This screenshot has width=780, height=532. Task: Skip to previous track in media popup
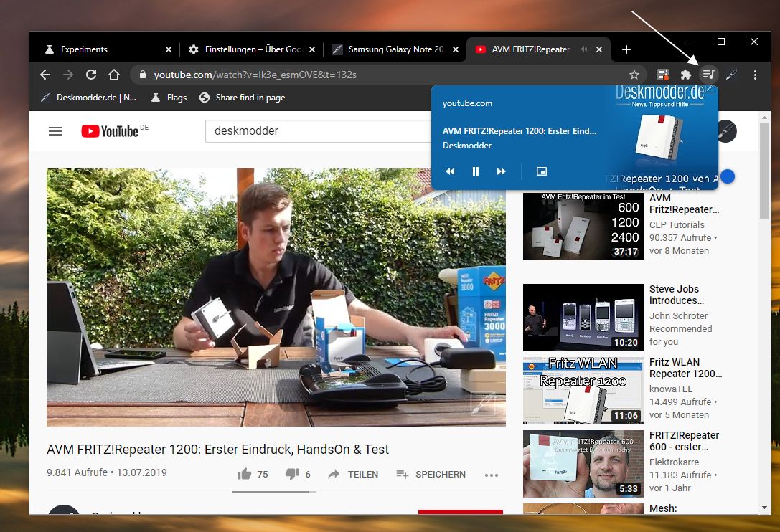coord(450,171)
